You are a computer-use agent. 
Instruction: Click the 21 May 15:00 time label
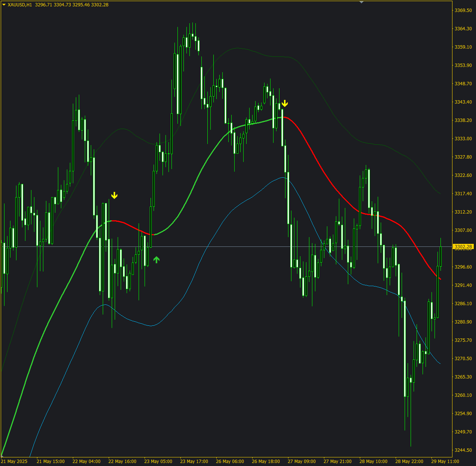coord(50,462)
